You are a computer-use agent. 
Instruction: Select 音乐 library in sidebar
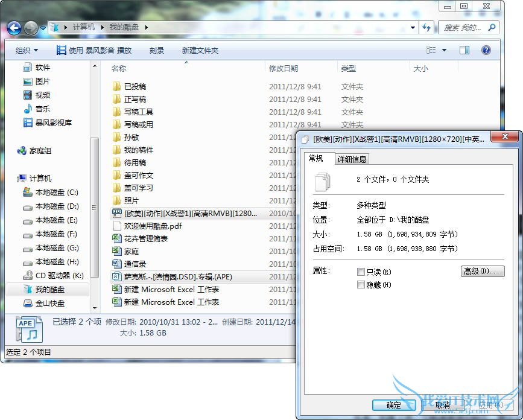click(36, 109)
